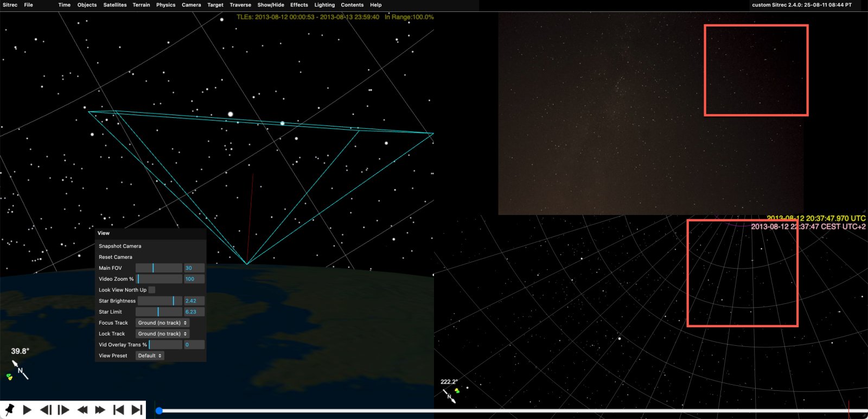Open the Lock Track dropdown
This screenshot has height=419, width=868.
click(x=162, y=334)
